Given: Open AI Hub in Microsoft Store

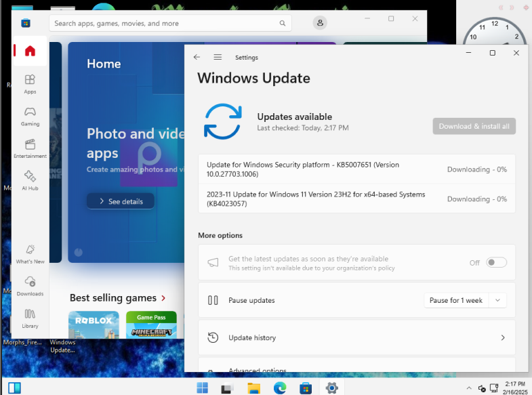Looking at the screenshot, I should click(30, 181).
